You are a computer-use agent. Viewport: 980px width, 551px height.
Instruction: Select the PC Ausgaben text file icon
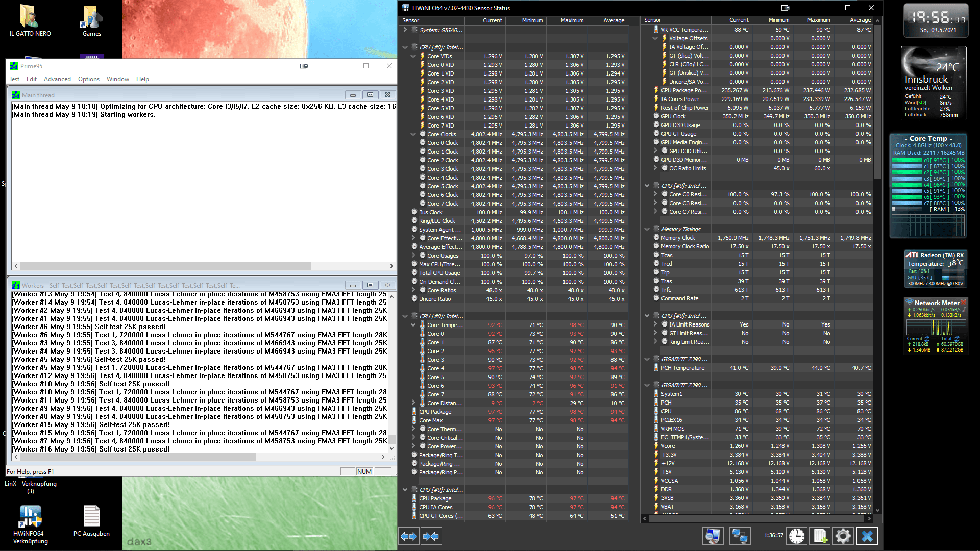pyautogui.click(x=91, y=521)
